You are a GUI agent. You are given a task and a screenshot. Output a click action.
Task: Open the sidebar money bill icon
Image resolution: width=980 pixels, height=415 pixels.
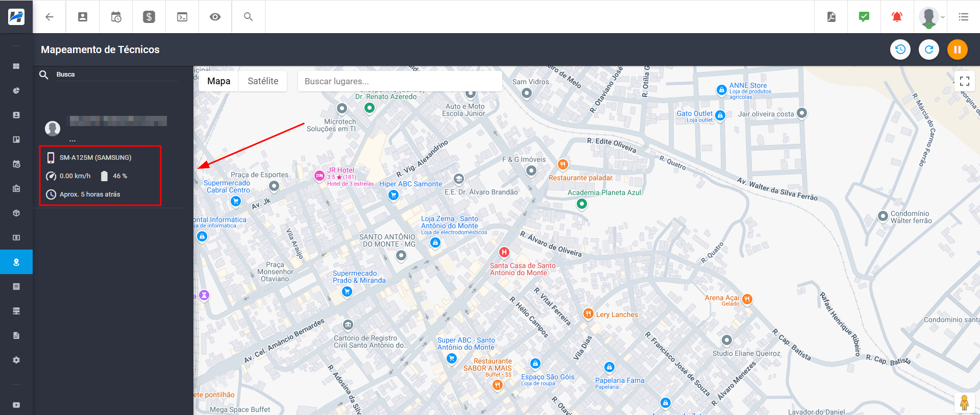tap(16, 238)
